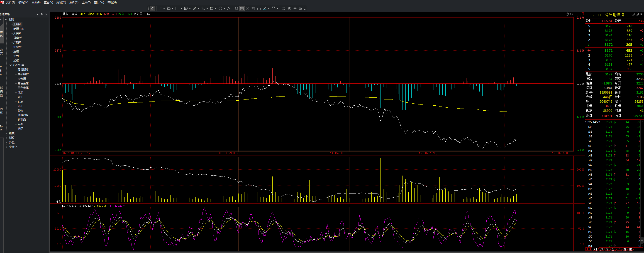Open the percentage lines tool dropdown arrow

173,9
